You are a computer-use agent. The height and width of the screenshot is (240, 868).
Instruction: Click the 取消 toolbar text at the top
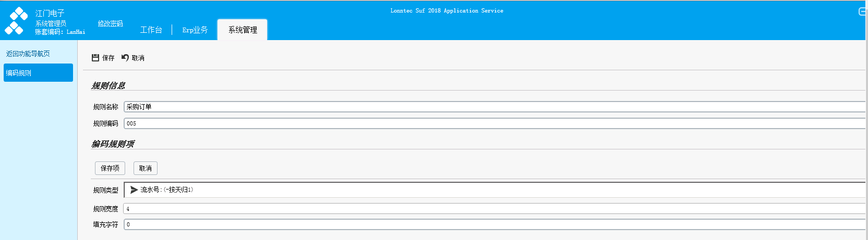coord(138,58)
